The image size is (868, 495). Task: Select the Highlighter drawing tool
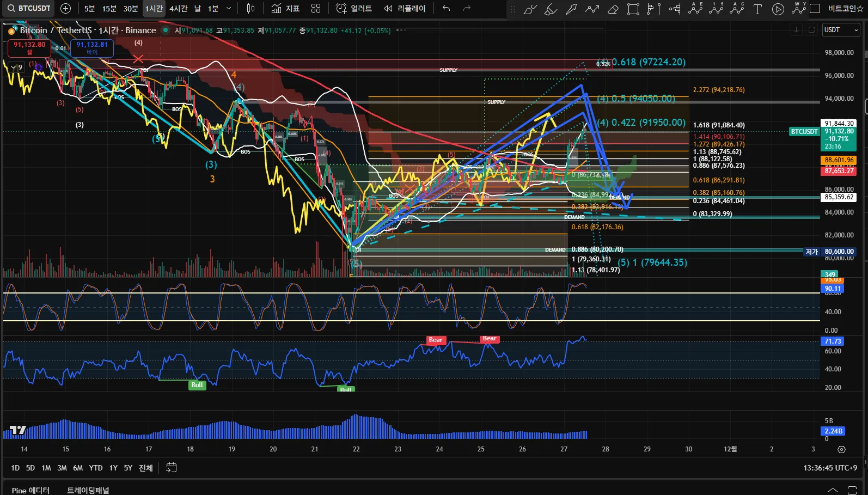pos(551,9)
